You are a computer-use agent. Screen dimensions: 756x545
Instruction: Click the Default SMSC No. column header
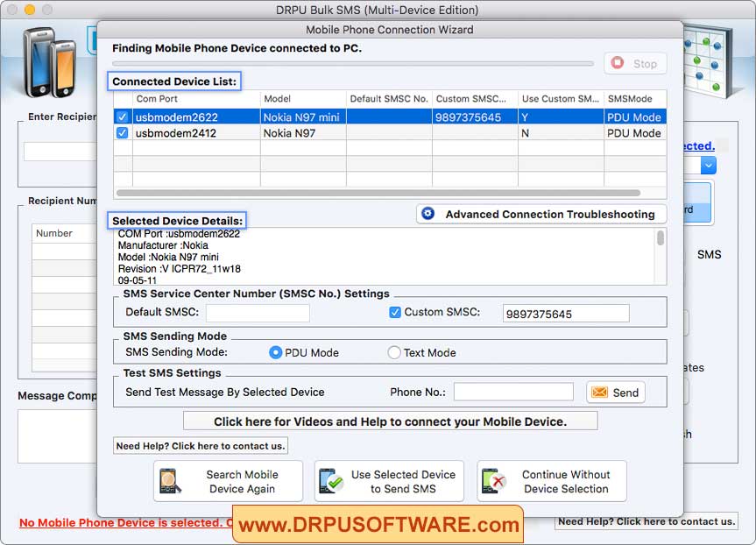pyautogui.click(x=389, y=99)
